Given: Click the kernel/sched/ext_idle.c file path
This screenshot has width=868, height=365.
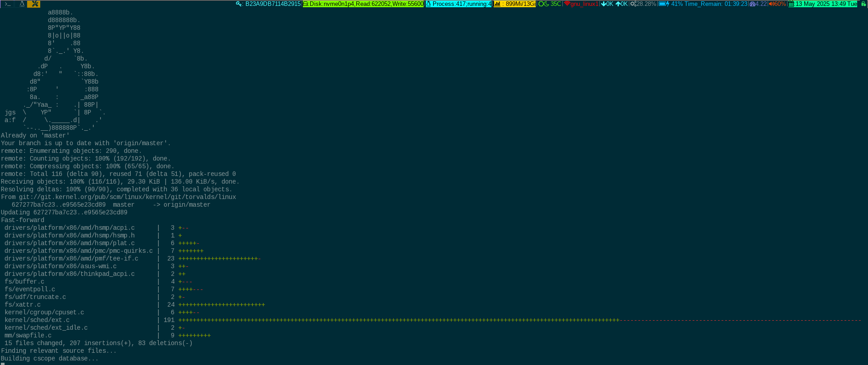Looking at the screenshot, I should (x=46, y=327).
